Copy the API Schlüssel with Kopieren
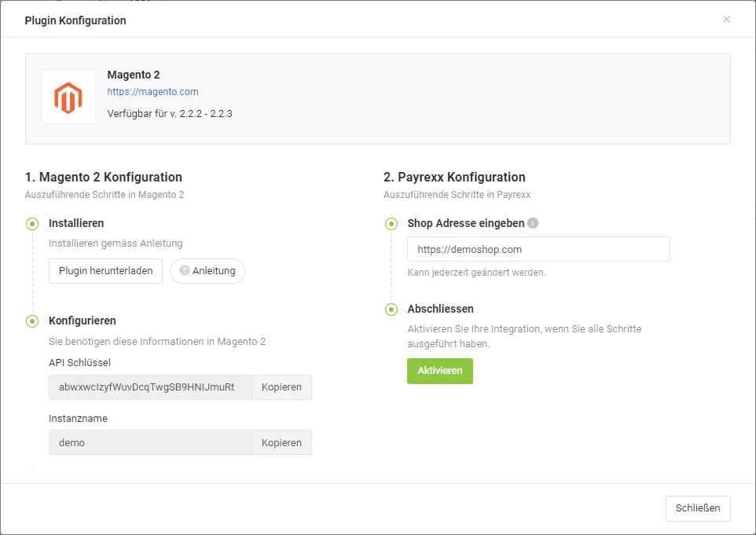756x535 pixels. pos(281,387)
